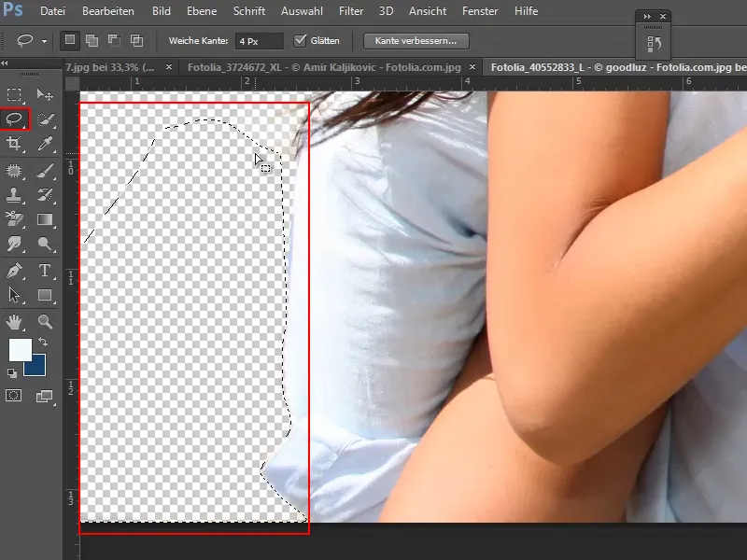
Task: Open the Datei menu
Action: 52,11
